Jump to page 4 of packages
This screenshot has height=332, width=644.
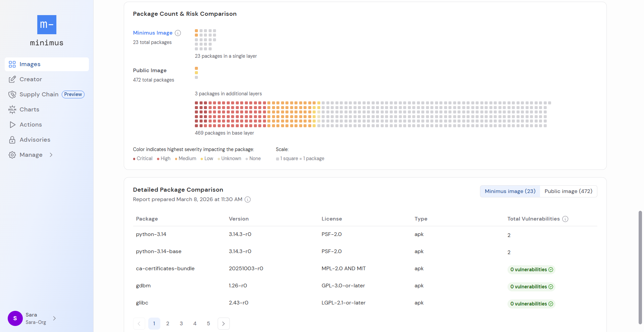point(195,324)
